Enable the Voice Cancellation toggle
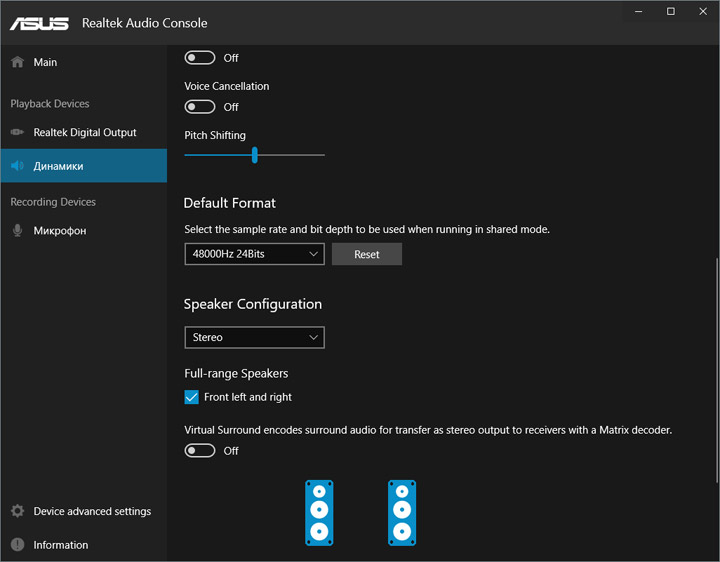Viewport: 720px width, 562px height. [200, 107]
